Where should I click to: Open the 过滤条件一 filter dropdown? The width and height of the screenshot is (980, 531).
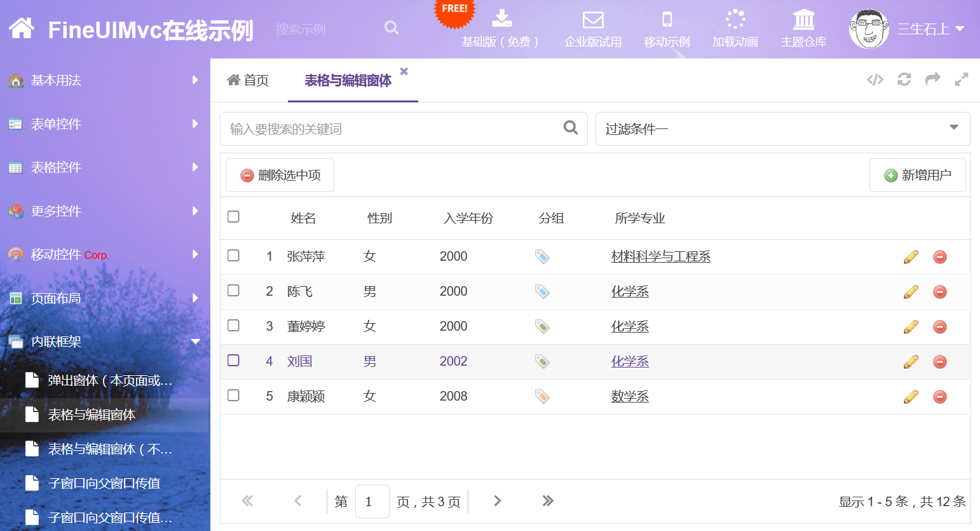click(x=782, y=128)
